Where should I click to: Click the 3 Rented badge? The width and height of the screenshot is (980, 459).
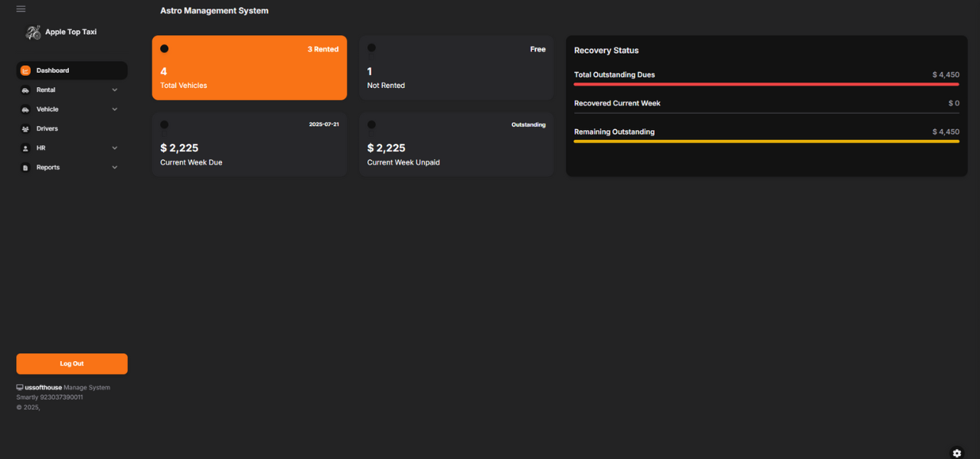tap(323, 49)
